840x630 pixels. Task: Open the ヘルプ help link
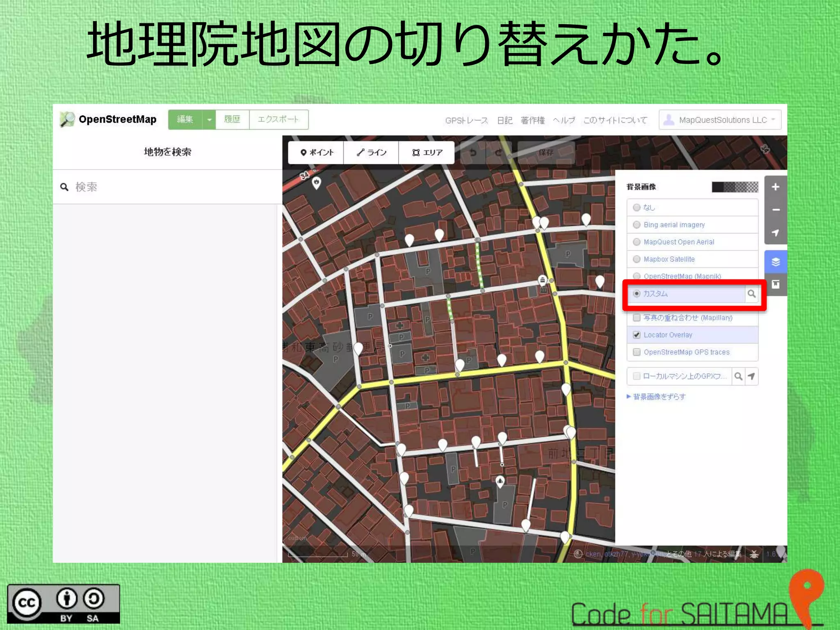tap(564, 121)
